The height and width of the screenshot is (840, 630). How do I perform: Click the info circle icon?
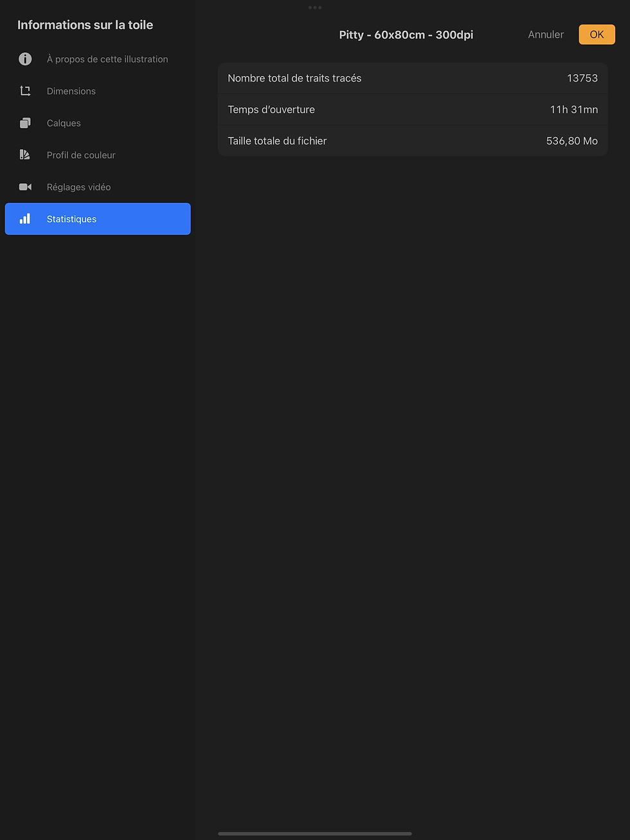tap(25, 59)
